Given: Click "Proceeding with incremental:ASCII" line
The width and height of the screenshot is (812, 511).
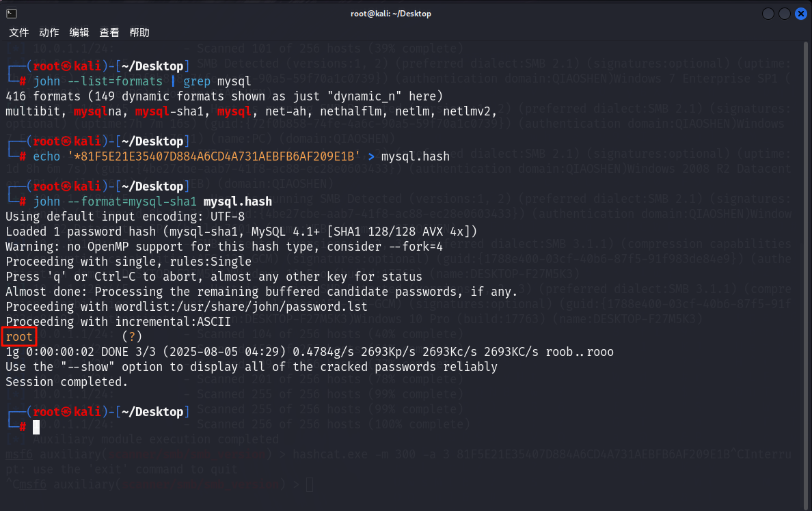Looking at the screenshot, I should point(118,322).
